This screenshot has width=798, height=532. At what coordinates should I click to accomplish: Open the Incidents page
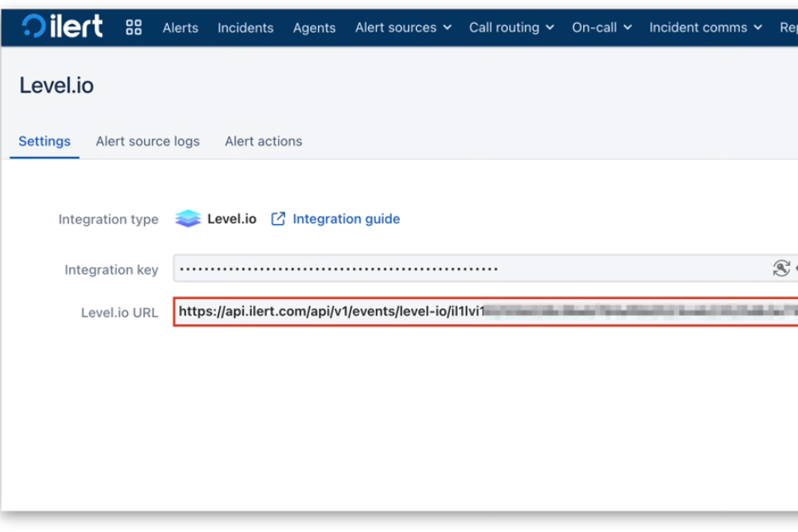pos(246,27)
